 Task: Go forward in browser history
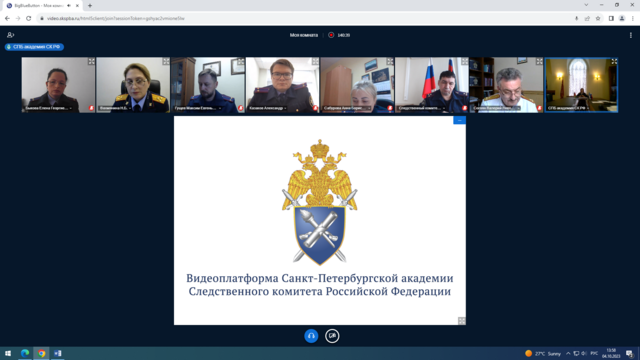18,18
